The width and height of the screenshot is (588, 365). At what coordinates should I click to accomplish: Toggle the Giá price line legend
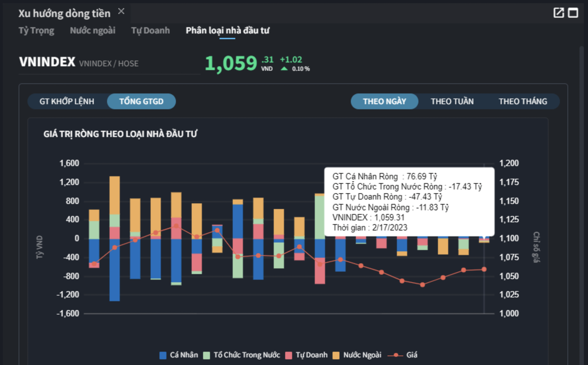402,355
